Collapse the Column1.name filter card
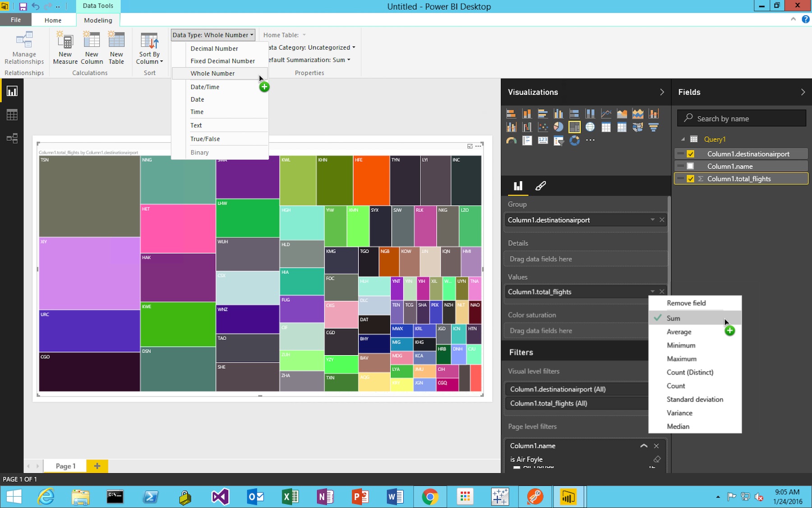 pos(644,446)
